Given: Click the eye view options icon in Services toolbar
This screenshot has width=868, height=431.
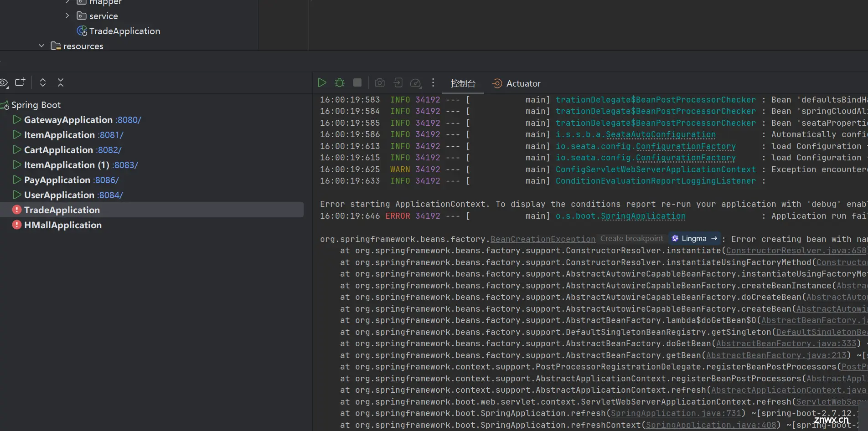Looking at the screenshot, I should [4, 82].
